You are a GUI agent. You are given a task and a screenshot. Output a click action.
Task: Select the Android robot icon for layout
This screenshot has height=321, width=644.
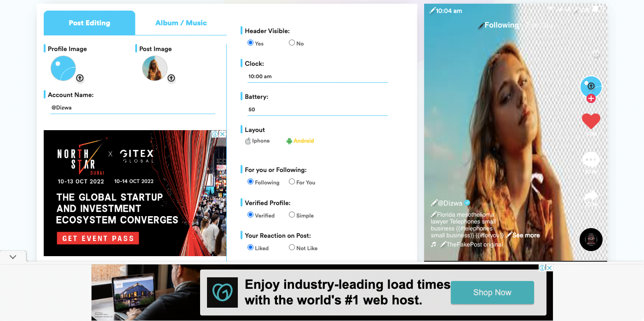289,141
